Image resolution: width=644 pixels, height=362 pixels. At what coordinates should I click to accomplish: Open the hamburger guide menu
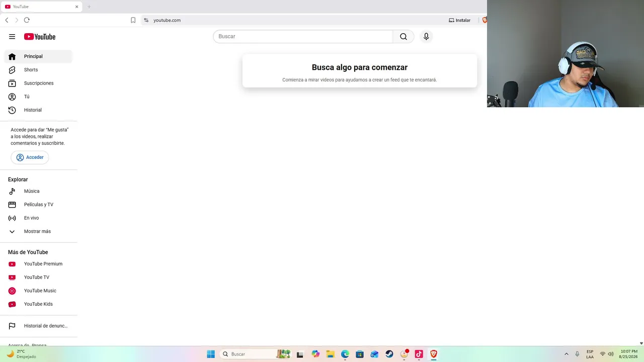pyautogui.click(x=12, y=37)
